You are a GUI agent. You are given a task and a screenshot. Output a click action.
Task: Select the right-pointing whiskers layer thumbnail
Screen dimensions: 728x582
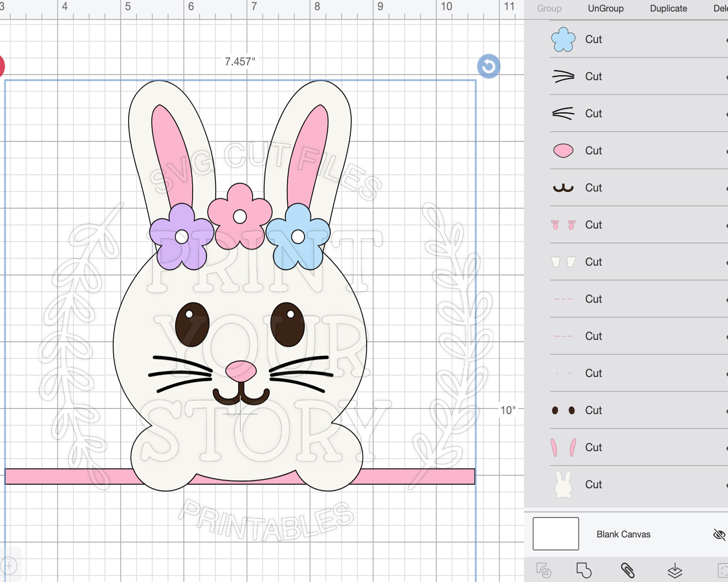pos(563,76)
